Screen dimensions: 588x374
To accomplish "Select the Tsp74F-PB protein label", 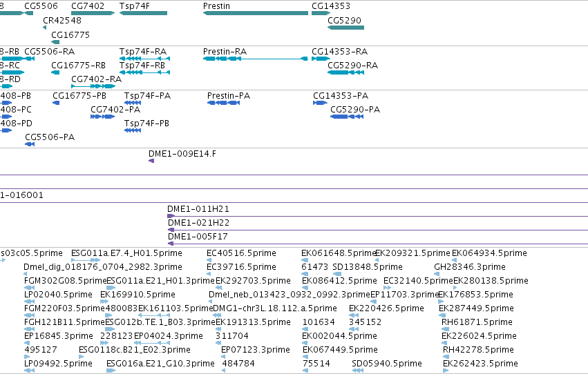I will pyautogui.click(x=146, y=123).
